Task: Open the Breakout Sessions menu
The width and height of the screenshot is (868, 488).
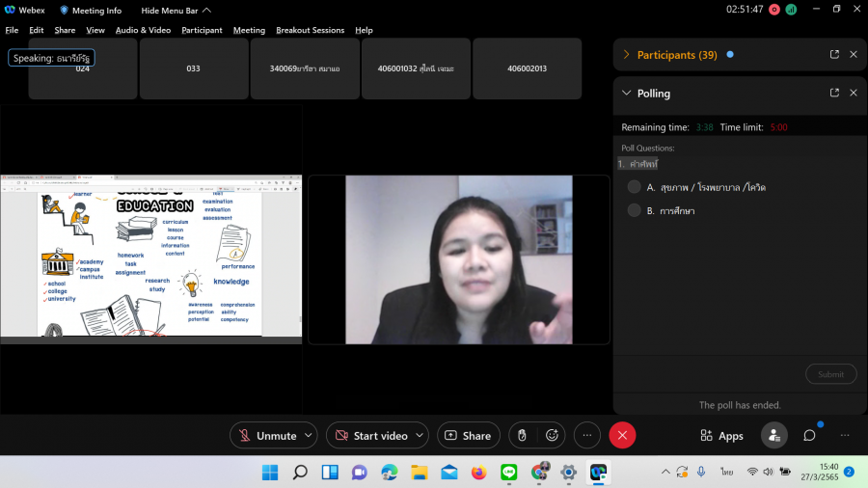Action: pyautogui.click(x=310, y=30)
